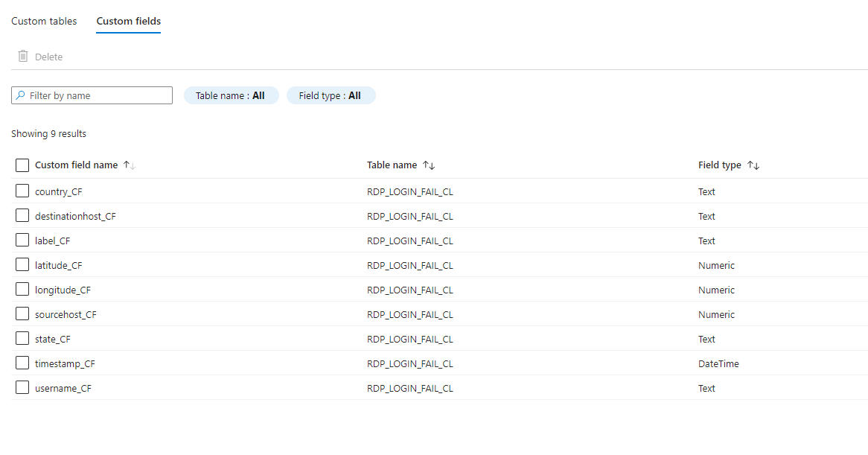
Task: Click the search magnifier icon in filter box
Action: point(21,95)
